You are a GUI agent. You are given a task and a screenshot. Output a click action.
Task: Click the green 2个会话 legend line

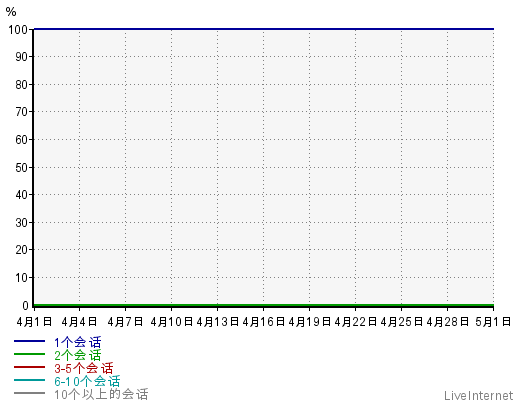coord(29,354)
